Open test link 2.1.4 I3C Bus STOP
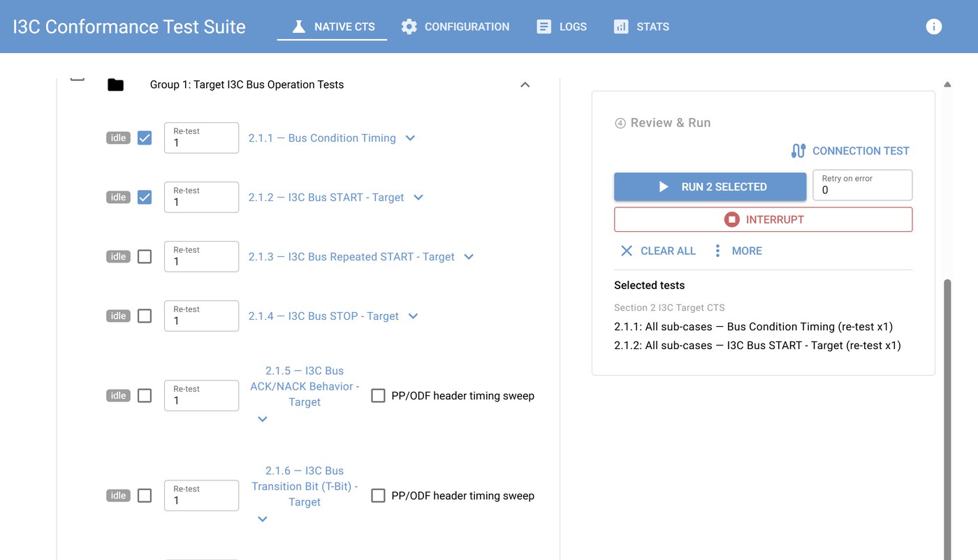The image size is (978, 560). tap(323, 316)
